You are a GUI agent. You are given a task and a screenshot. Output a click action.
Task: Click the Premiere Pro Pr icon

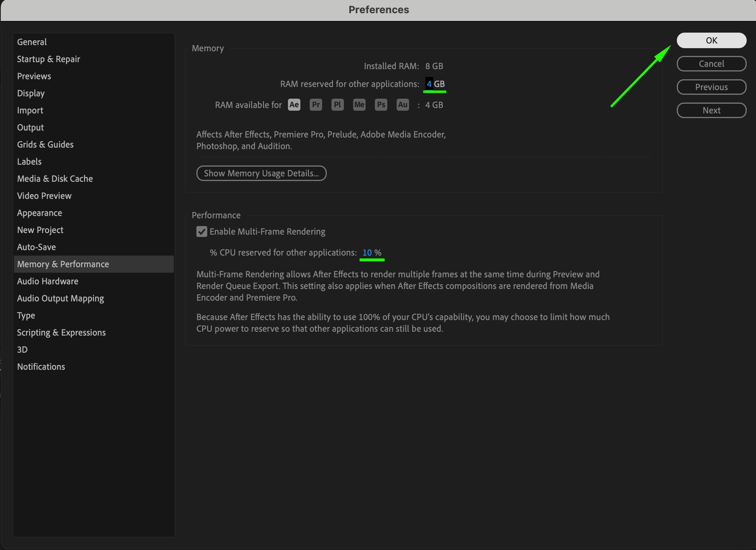tap(316, 104)
